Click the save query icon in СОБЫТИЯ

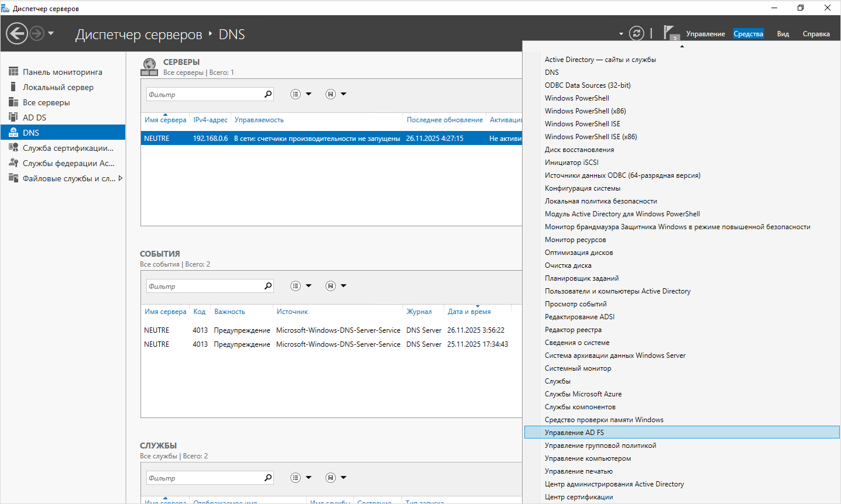[x=331, y=286]
